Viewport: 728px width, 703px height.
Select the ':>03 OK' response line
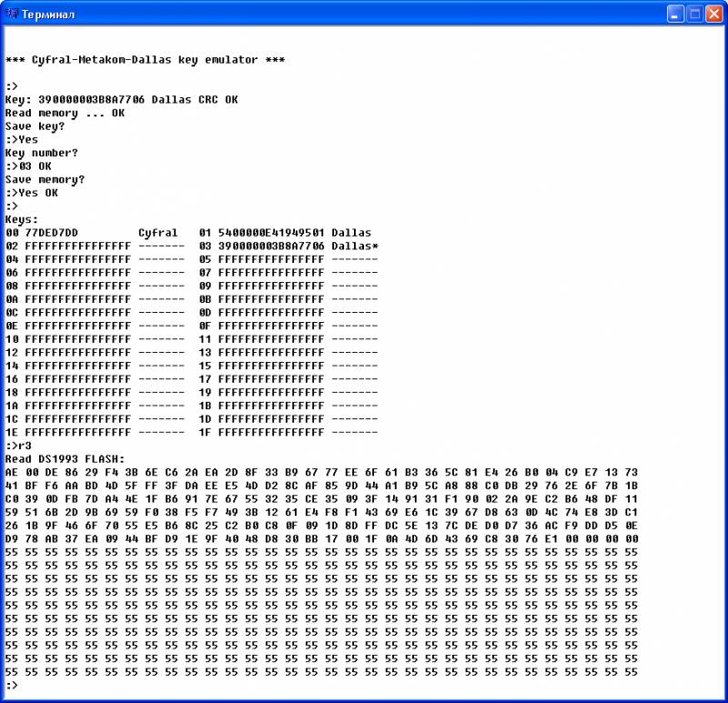tap(28, 166)
